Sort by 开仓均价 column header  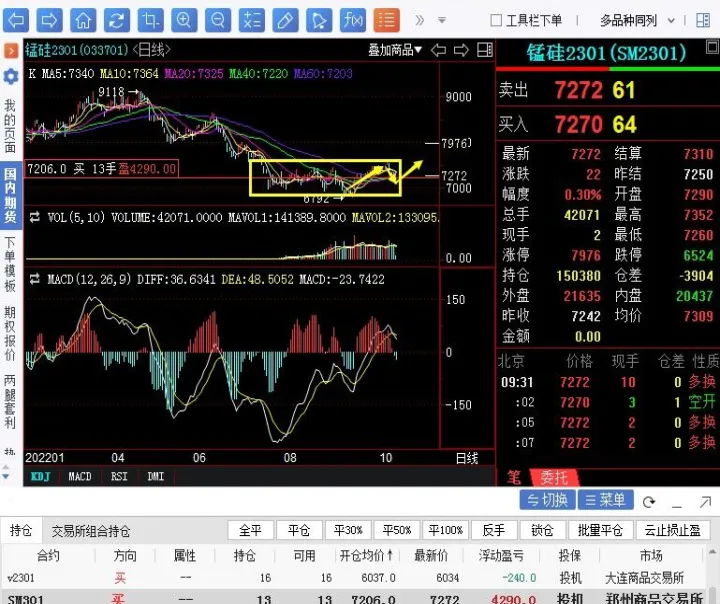[366, 556]
